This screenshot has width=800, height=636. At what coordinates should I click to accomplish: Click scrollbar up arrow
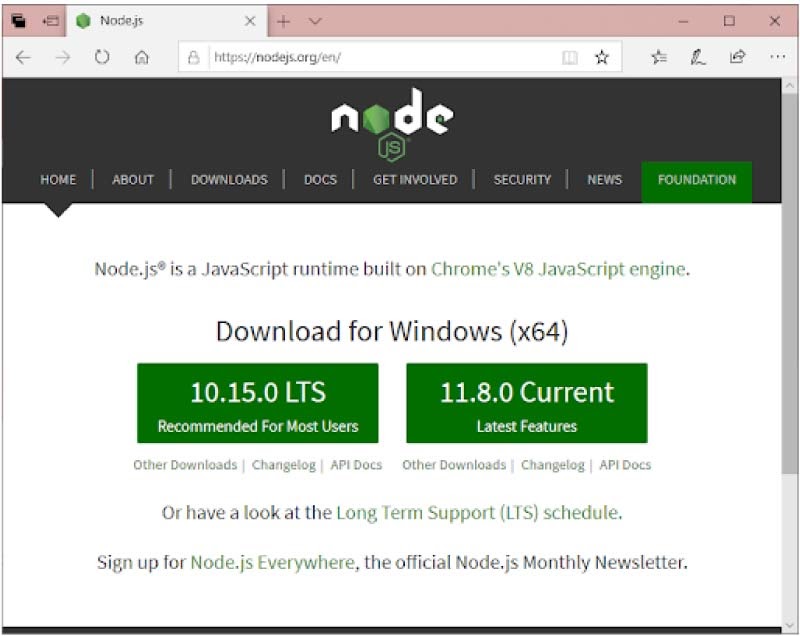tap(790, 86)
